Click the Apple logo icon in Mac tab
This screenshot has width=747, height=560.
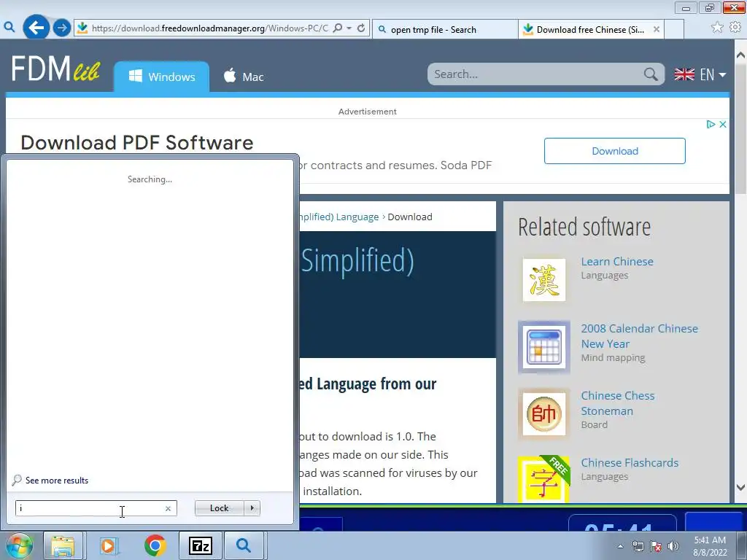coord(230,75)
